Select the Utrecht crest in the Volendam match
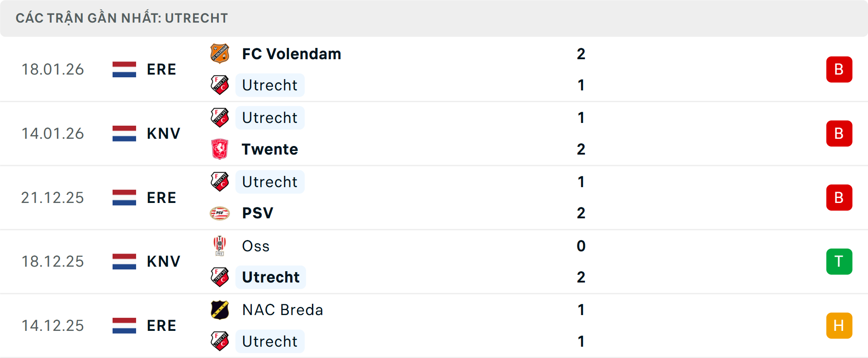868x358 pixels. click(x=220, y=85)
